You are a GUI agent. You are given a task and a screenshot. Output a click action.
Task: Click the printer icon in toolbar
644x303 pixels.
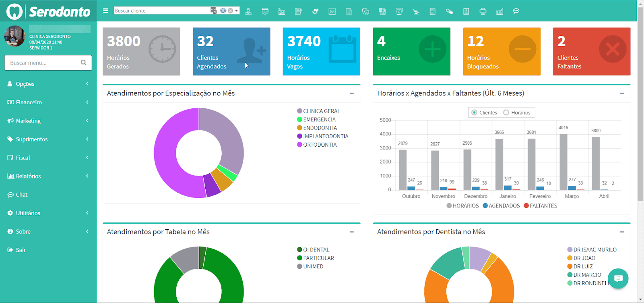[483, 11]
